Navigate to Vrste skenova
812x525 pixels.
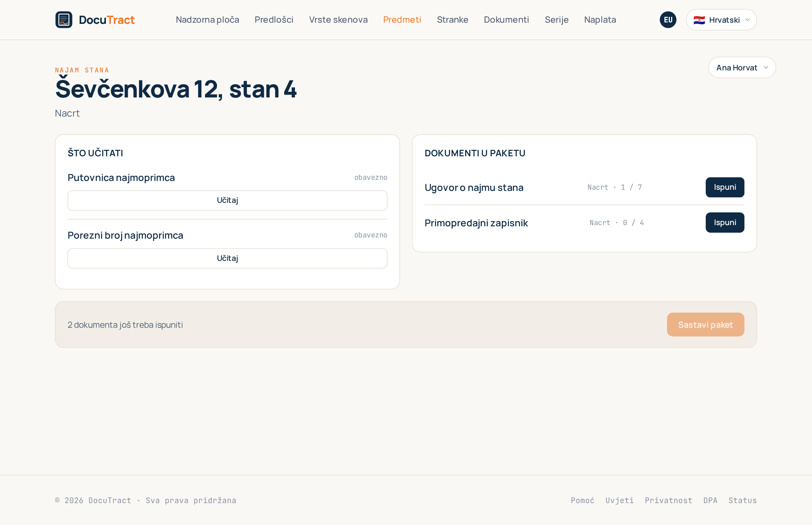point(338,19)
